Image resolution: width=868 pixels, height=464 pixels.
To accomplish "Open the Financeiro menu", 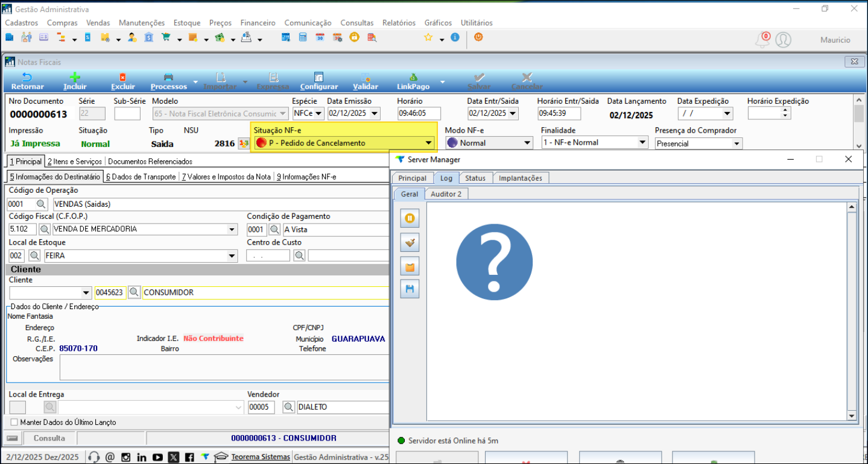I will pos(258,23).
